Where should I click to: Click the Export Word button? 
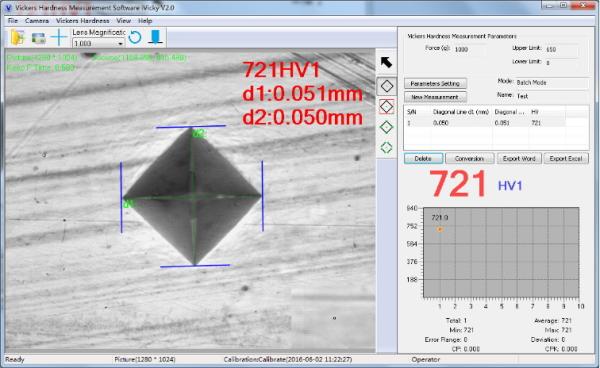point(519,158)
